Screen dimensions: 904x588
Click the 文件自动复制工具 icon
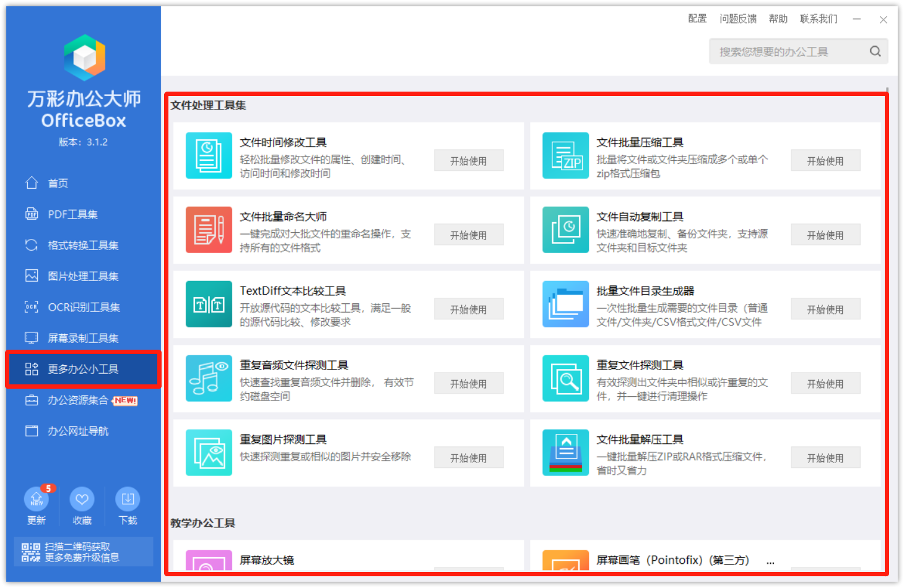[x=565, y=230]
